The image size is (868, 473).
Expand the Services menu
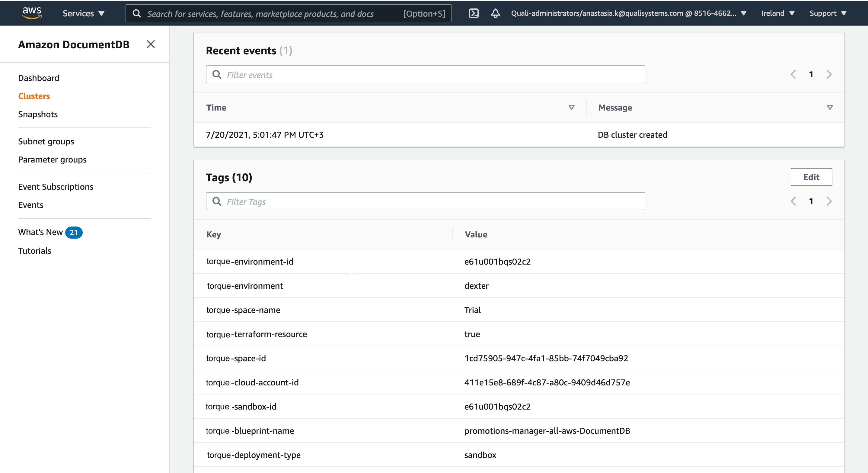(x=83, y=14)
